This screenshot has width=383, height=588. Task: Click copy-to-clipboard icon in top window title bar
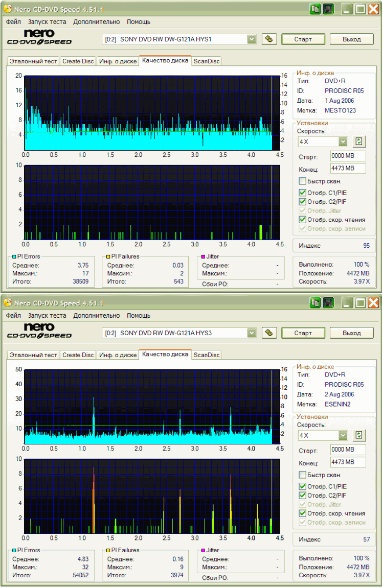pyautogui.click(x=316, y=9)
